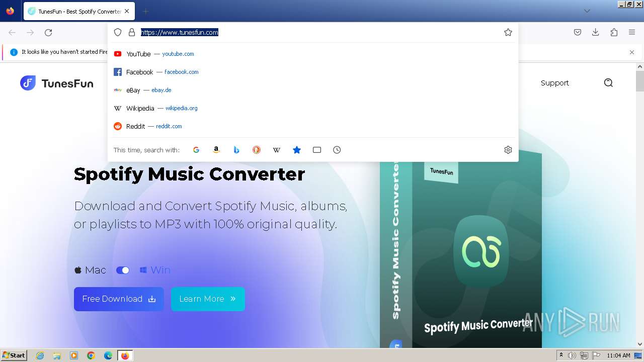
Task: Search this time with DuckDuckGo
Action: point(257,150)
